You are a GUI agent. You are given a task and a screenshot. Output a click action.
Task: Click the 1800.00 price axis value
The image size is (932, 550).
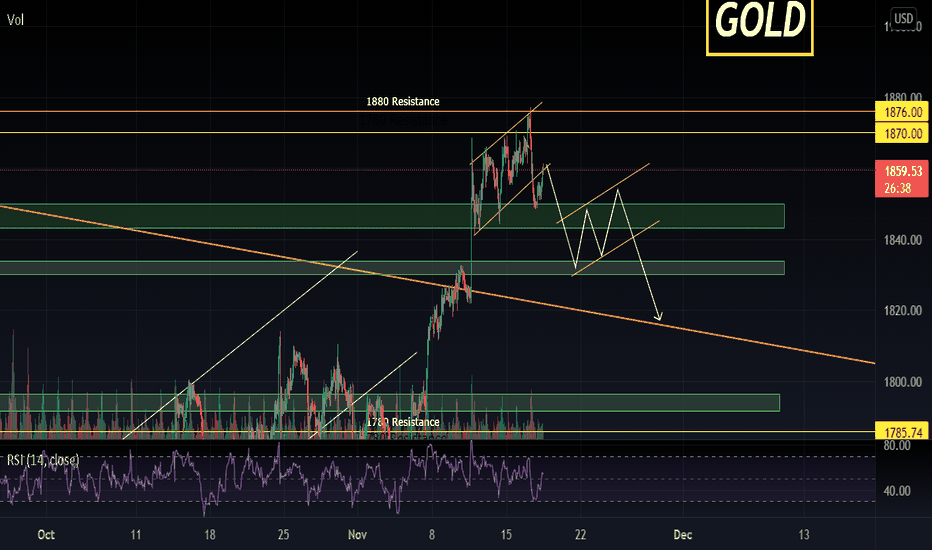(x=902, y=382)
